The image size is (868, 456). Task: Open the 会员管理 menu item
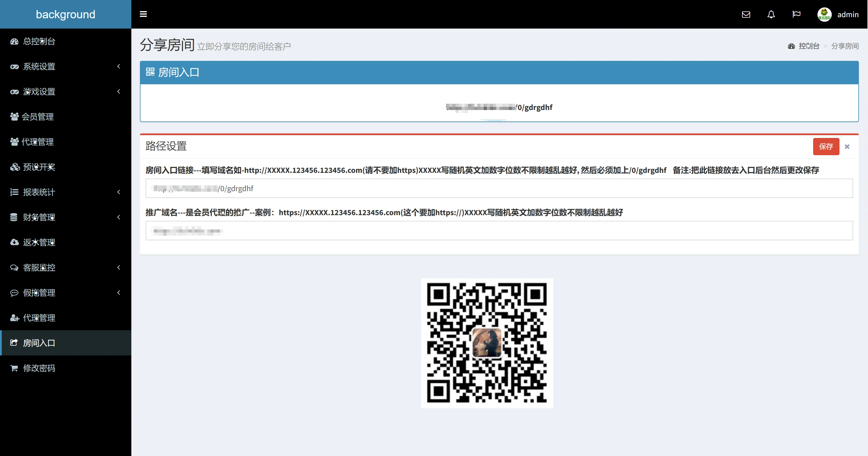coord(66,117)
